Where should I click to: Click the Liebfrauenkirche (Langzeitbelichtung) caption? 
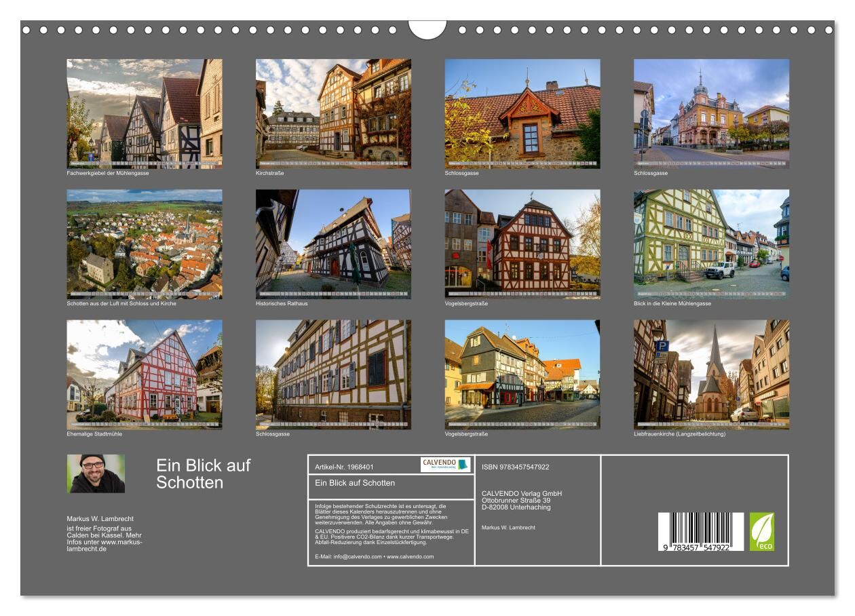tap(679, 434)
